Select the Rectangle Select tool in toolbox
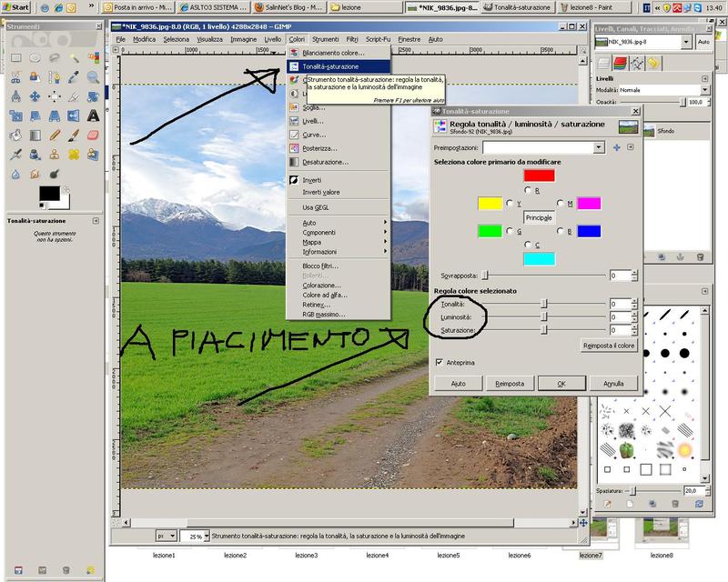 point(15,58)
